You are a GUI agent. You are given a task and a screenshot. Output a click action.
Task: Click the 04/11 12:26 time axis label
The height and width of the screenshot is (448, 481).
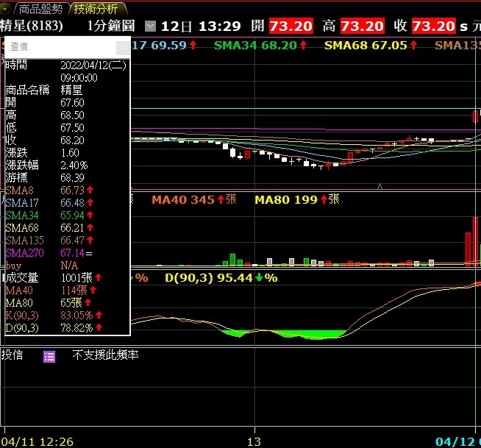tap(37, 441)
